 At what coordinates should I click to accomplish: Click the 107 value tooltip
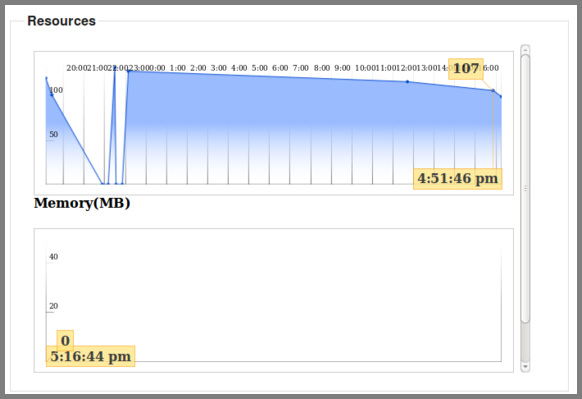tap(466, 69)
